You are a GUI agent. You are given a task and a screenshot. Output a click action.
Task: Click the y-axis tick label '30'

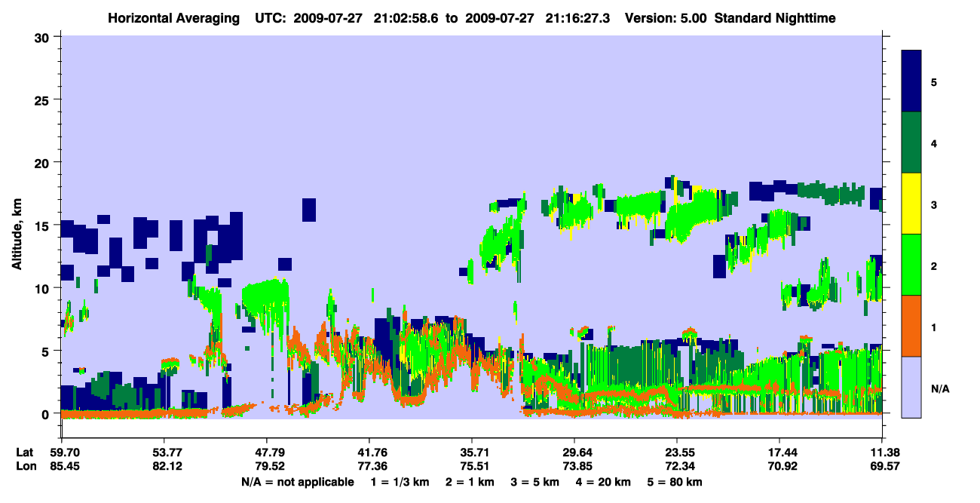click(44, 37)
